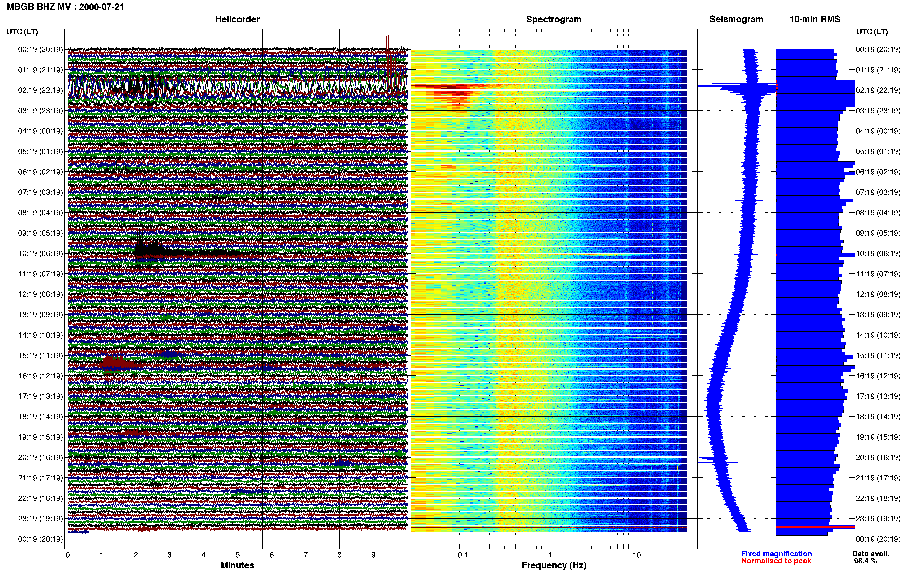
Task: Click the '9' minutes tick label
Action: tap(373, 555)
